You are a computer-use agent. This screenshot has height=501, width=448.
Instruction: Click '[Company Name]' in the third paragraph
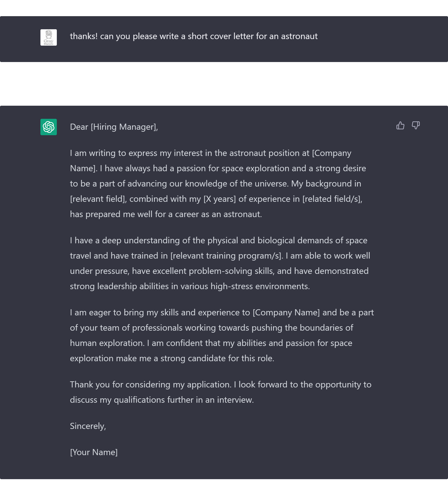(286, 313)
